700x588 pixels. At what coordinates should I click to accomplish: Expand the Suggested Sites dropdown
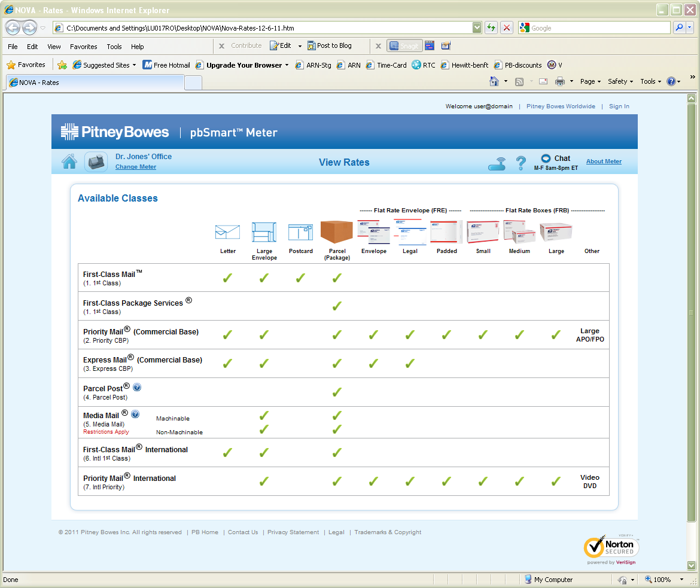coord(135,65)
